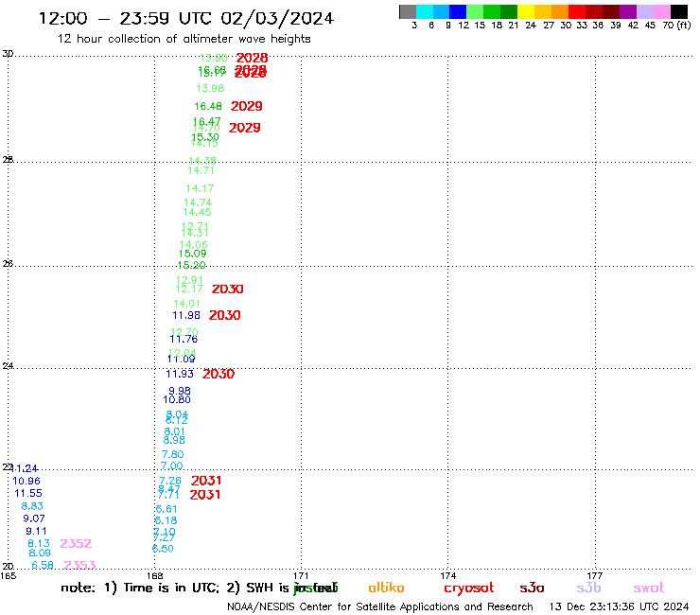Click the '13 Dec 23:13:36 UTC 2024' timestamp
Viewport: 700px width, 615px height.
pyautogui.click(x=620, y=607)
